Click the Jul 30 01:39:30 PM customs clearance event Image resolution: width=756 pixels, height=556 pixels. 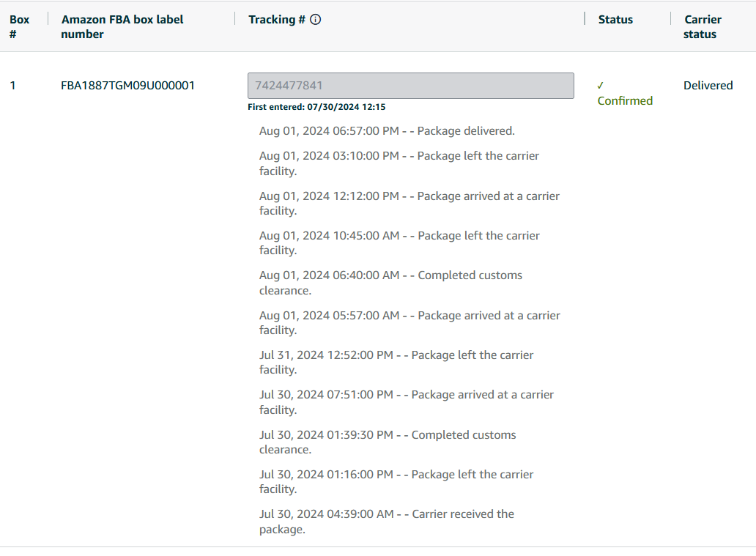coord(388,442)
